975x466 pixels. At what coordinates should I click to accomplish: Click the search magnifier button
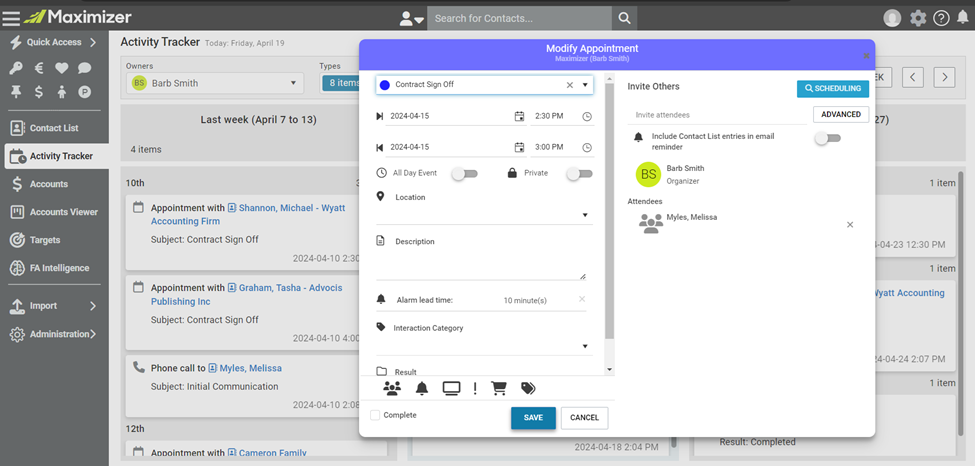[625, 19]
